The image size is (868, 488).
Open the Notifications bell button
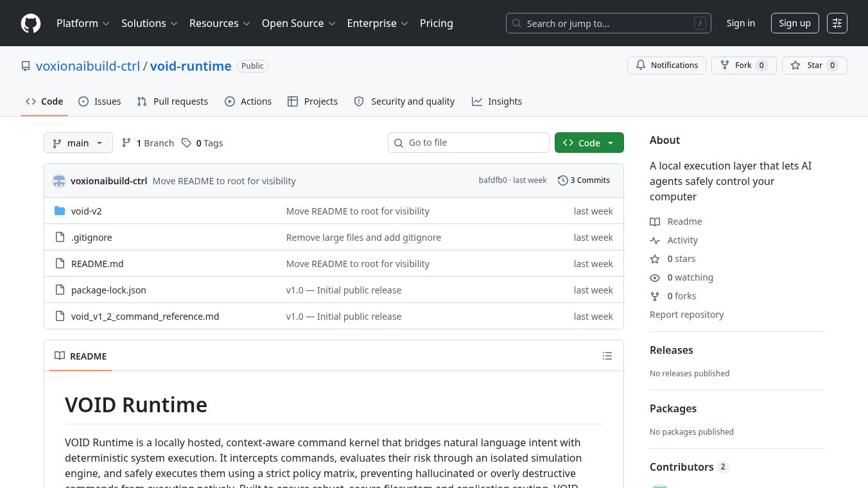[x=666, y=65]
